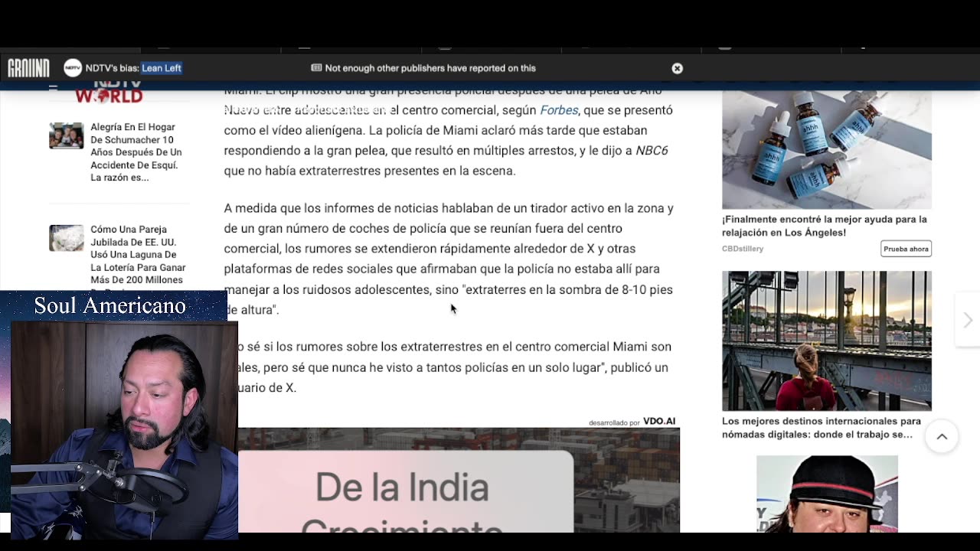Viewport: 980px width, 551px height.
Task: Open the Lean Left bias label
Action: click(162, 68)
